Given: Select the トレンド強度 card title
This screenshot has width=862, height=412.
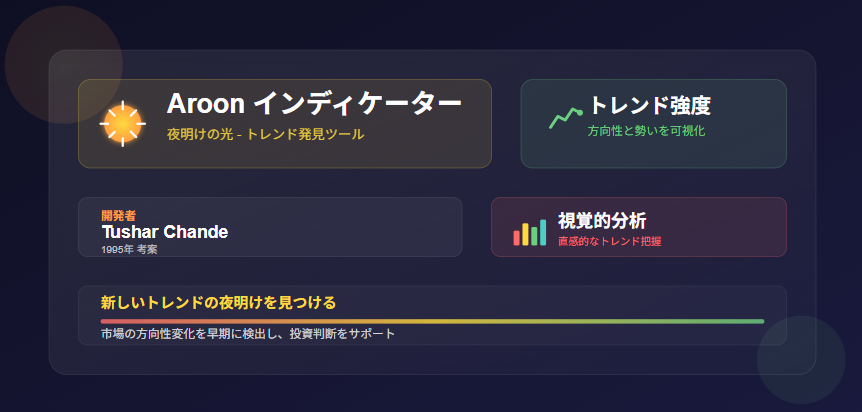Looking at the screenshot, I should pyautogui.click(x=650, y=106).
